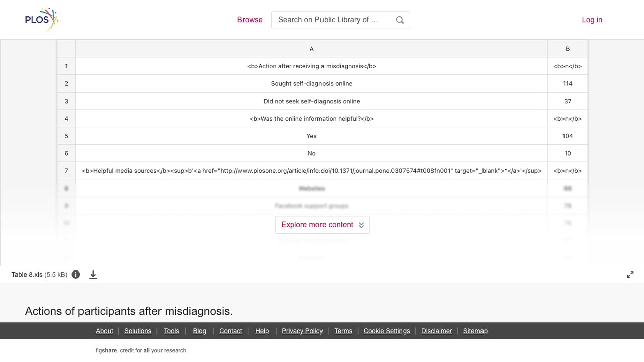Expand the table preview to fullscreen
This screenshot has width=644, height=362.
tap(630, 275)
